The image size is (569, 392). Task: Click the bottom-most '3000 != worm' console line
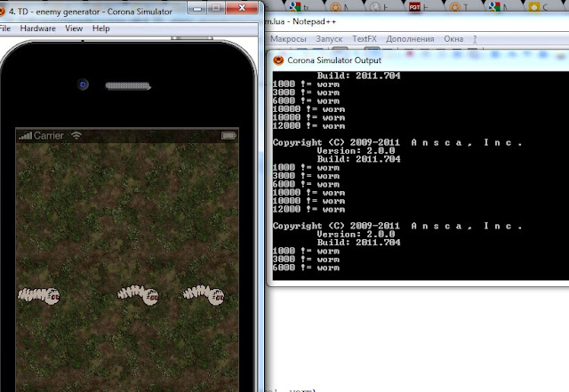306,260
